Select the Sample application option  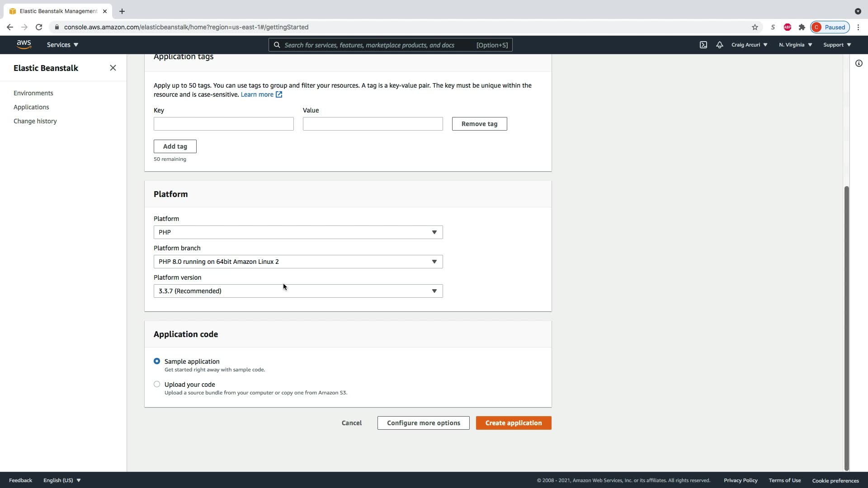(x=157, y=361)
